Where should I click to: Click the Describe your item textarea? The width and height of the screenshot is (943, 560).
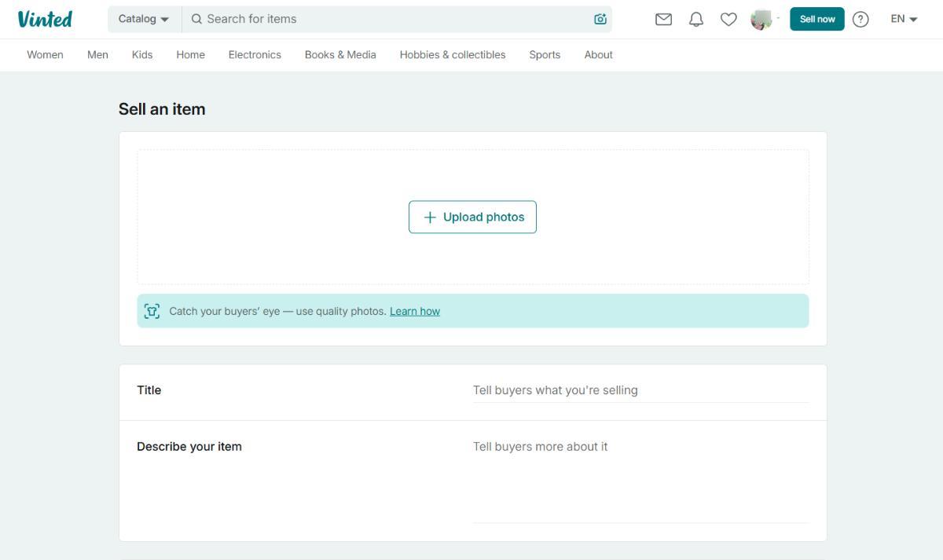pos(640,479)
